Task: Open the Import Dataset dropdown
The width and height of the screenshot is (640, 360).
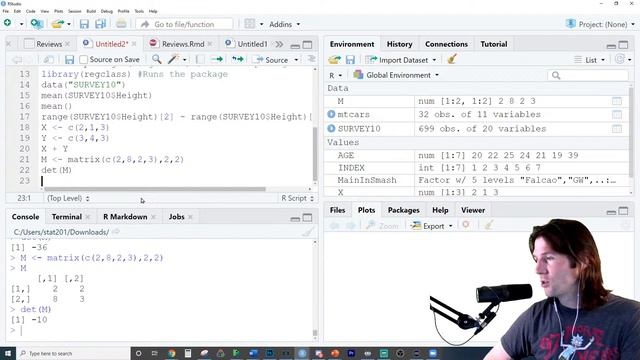Action: coord(401,60)
